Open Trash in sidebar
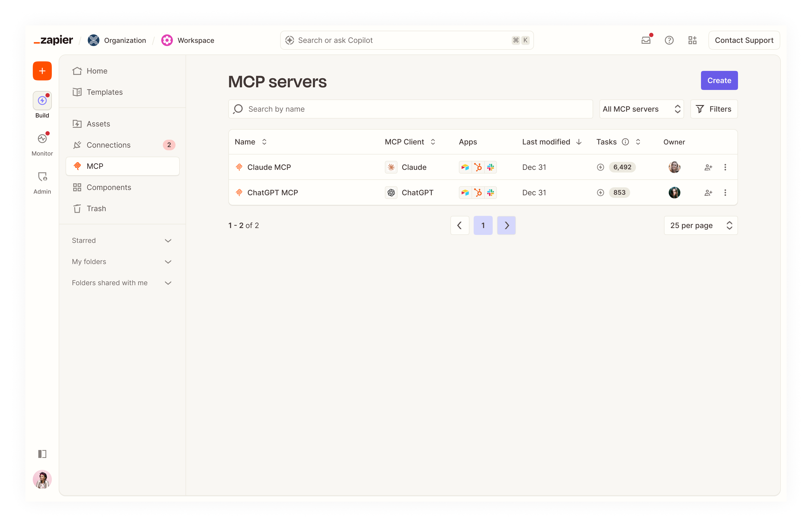 click(122, 209)
